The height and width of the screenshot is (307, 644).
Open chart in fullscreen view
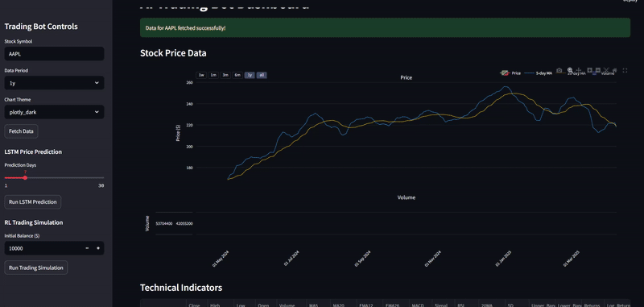[625, 70]
